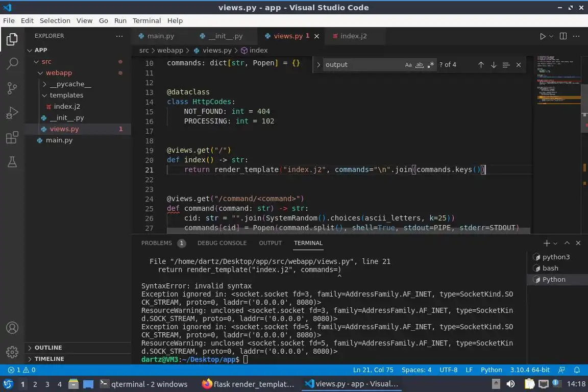The height and width of the screenshot is (392, 588).
Task: Open the new terminal launch profile dropdown
Action: click(555, 243)
